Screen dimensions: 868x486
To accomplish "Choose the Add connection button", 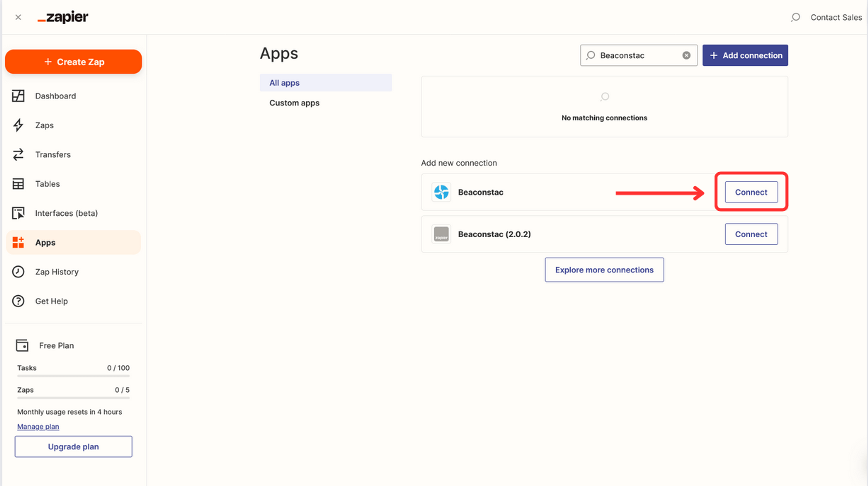I will (745, 55).
